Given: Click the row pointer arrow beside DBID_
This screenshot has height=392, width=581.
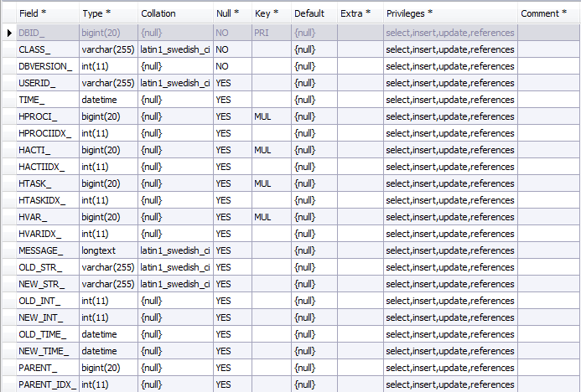Looking at the screenshot, I should (9, 33).
